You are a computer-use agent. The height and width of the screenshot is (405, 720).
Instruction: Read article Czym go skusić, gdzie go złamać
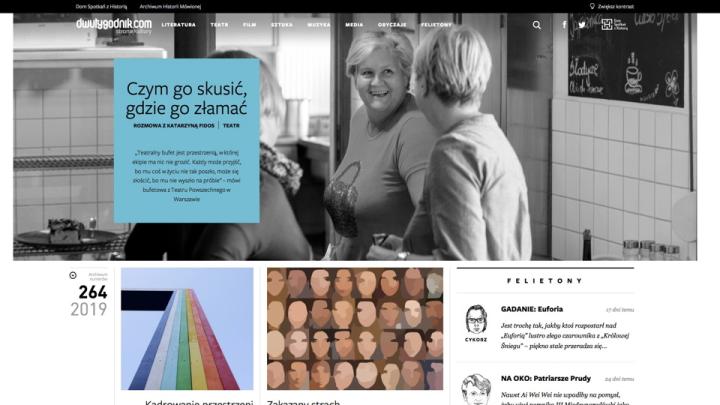click(187, 99)
